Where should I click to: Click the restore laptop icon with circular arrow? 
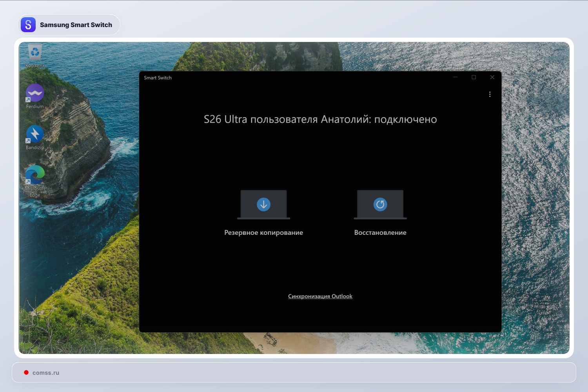point(380,205)
